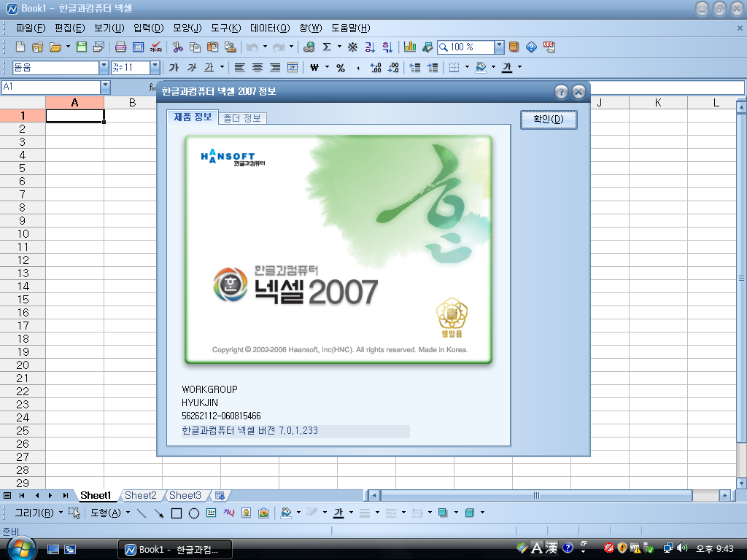
Task: Select the rectangle drawing tool
Action: [x=177, y=513]
